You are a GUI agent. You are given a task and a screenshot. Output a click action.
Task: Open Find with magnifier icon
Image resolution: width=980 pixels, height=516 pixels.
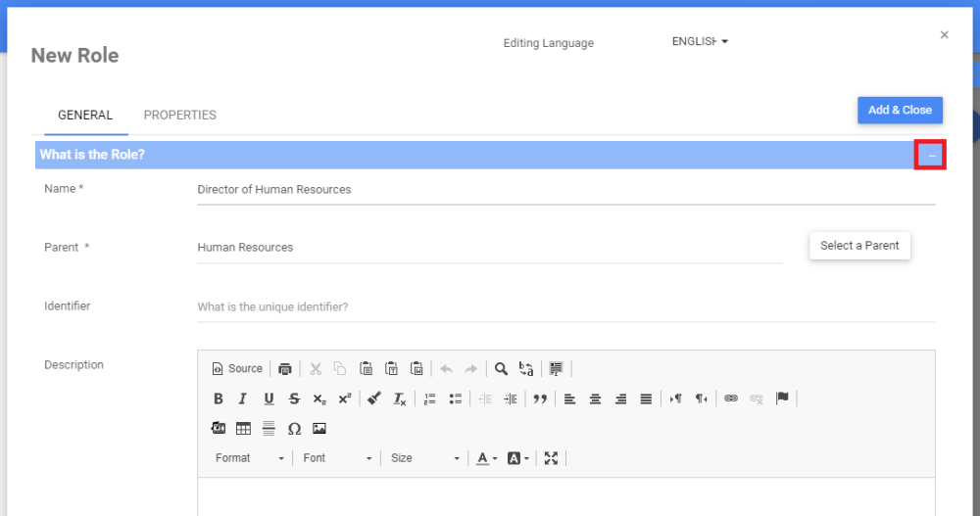(x=501, y=368)
